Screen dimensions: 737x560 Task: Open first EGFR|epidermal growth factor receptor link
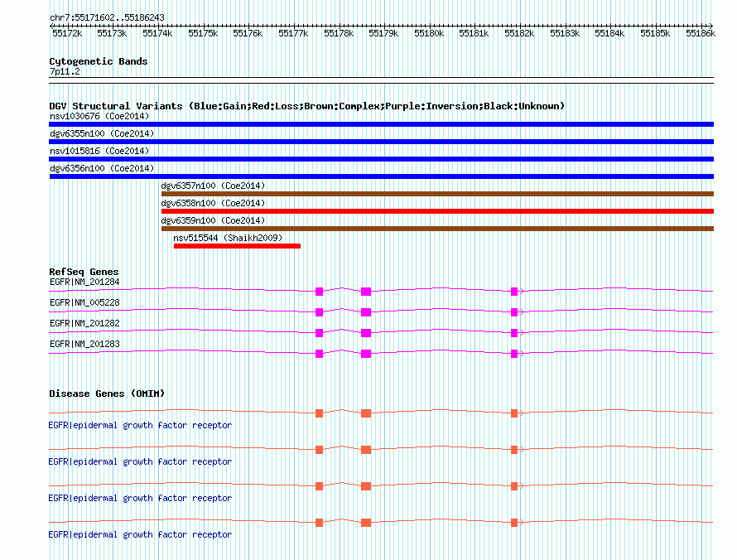click(x=140, y=425)
